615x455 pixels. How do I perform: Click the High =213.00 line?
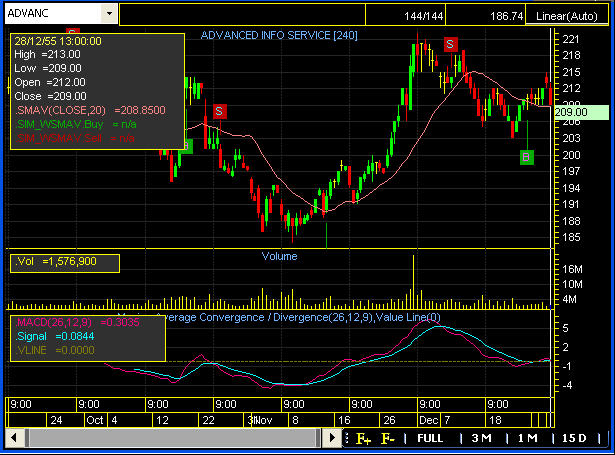click(x=47, y=55)
